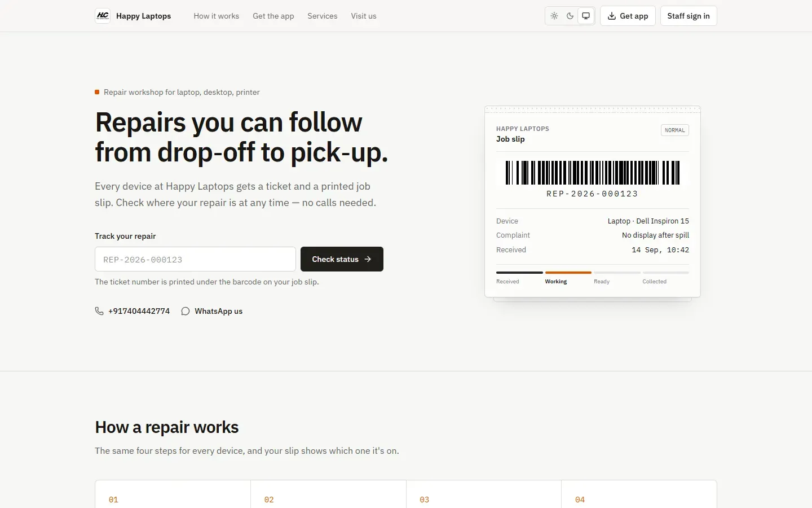
Task: Call phone number +917404442774
Action: tap(139, 311)
